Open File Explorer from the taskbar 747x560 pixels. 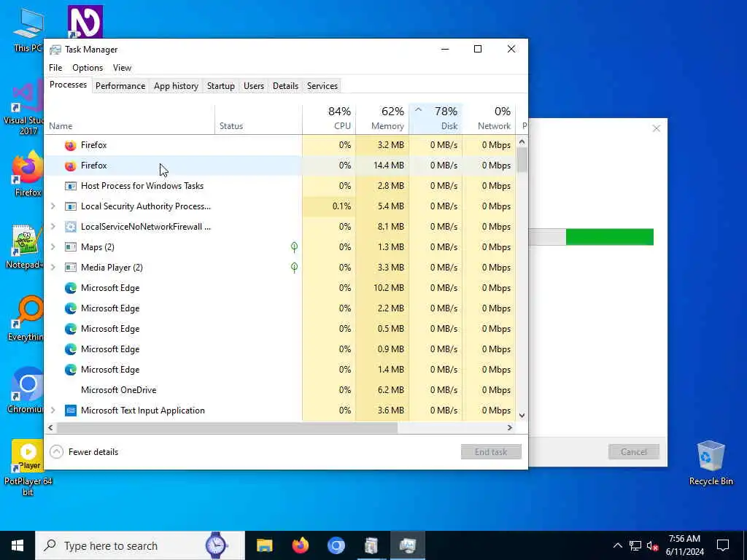pyautogui.click(x=264, y=545)
